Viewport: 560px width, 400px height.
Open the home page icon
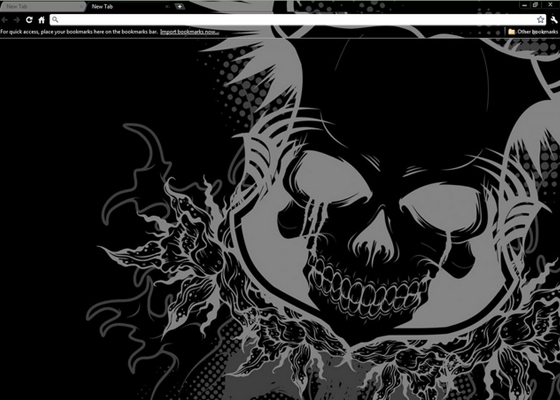[41, 20]
